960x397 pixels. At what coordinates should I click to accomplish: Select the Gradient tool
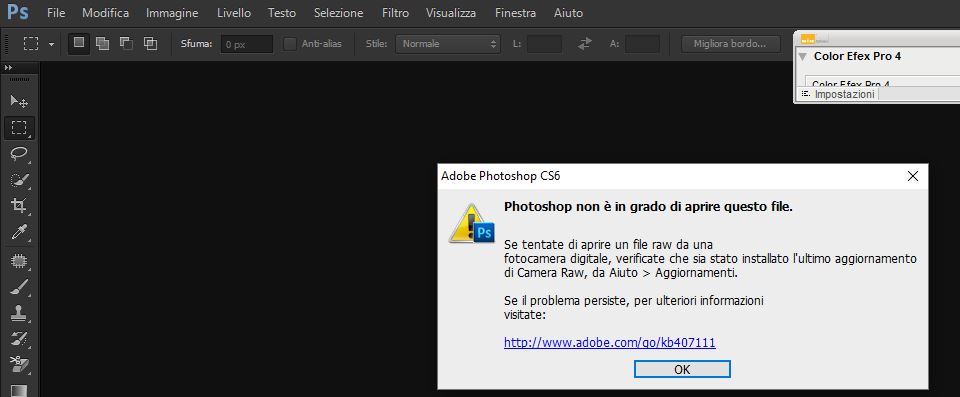pos(19,390)
